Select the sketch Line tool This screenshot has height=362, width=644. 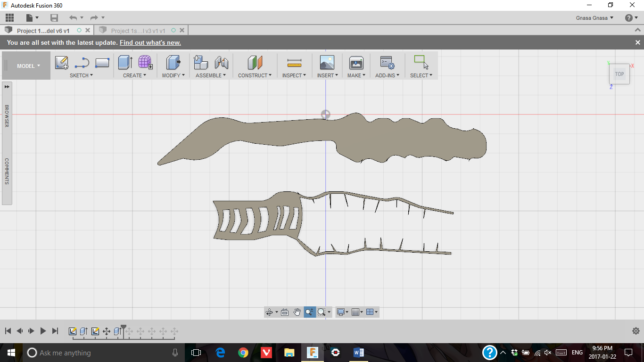[82, 63]
